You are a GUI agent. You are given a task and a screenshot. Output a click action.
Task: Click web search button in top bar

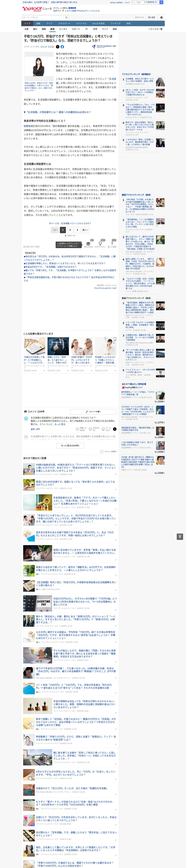161,2
